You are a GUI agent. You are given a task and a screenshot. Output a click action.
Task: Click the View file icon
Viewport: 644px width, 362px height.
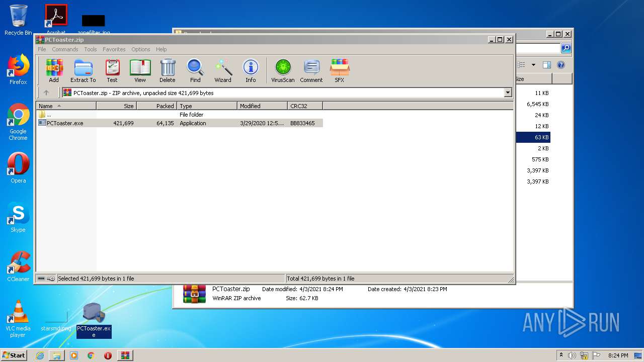(x=140, y=71)
